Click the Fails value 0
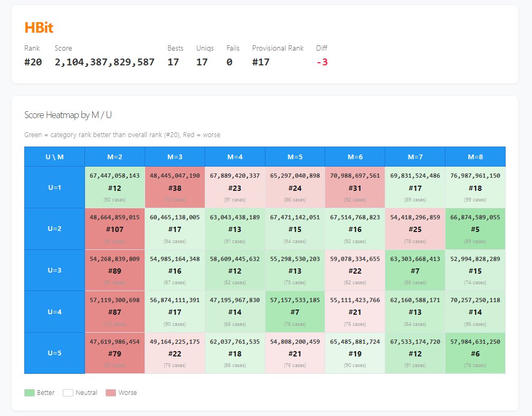The image size is (532, 416). [x=230, y=62]
